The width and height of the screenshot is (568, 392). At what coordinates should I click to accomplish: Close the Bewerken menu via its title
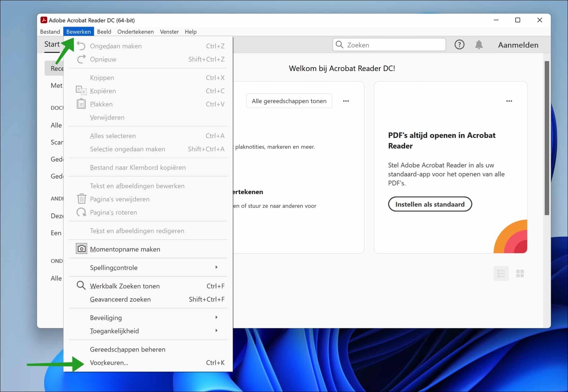coord(79,32)
